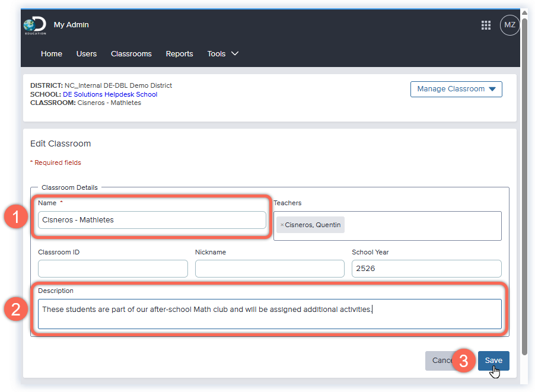Viewport: 535px width, 392px height.
Task: Select the School Year value 2526
Action: 426,268
